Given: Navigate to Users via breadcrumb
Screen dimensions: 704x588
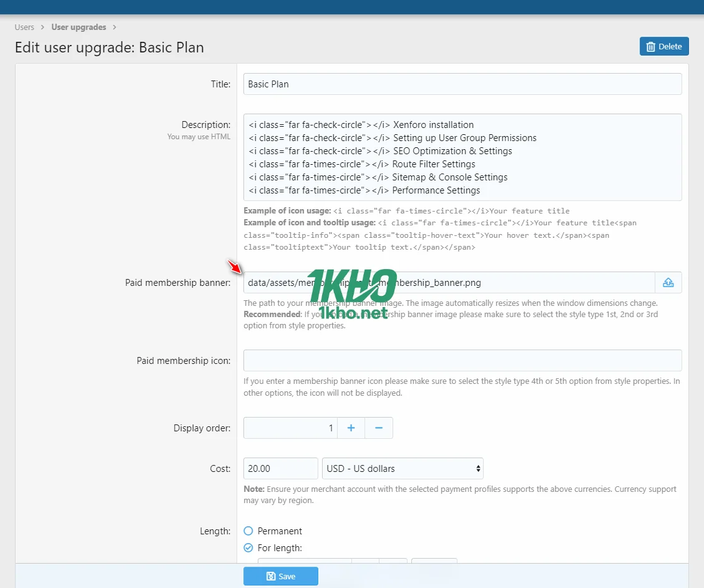Looking at the screenshot, I should [x=24, y=27].
